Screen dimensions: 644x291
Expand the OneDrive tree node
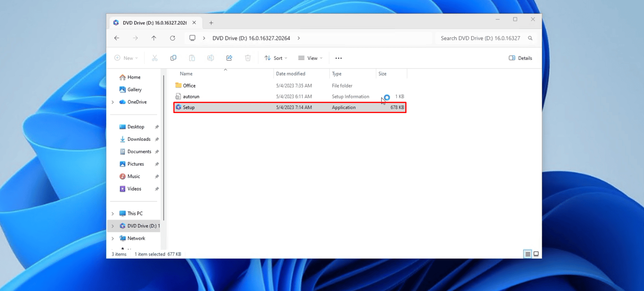click(x=113, y=102)
